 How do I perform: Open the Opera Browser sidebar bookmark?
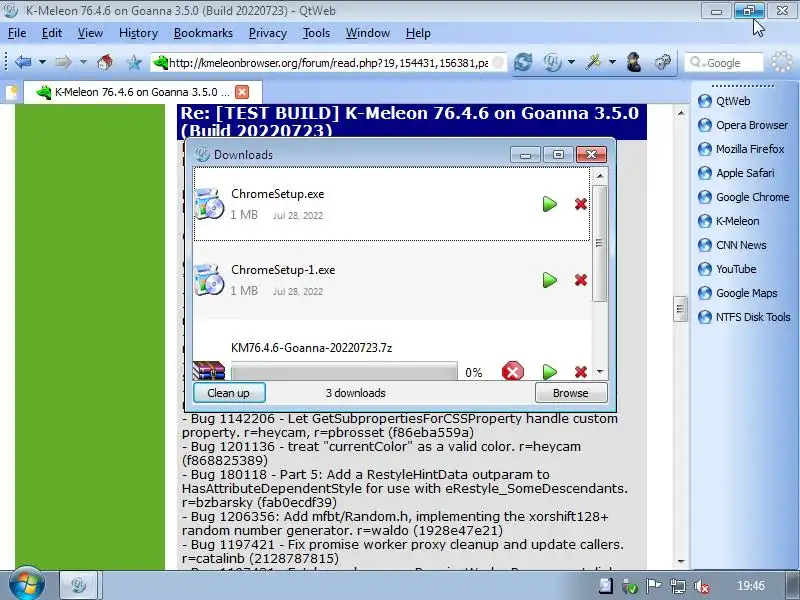(x=742, y=125)
